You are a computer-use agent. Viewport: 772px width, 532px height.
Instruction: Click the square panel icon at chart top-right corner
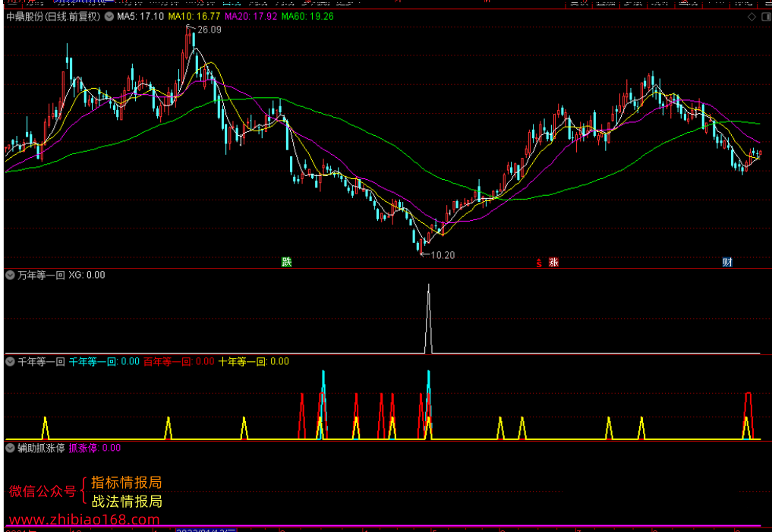tap(764, 17)
